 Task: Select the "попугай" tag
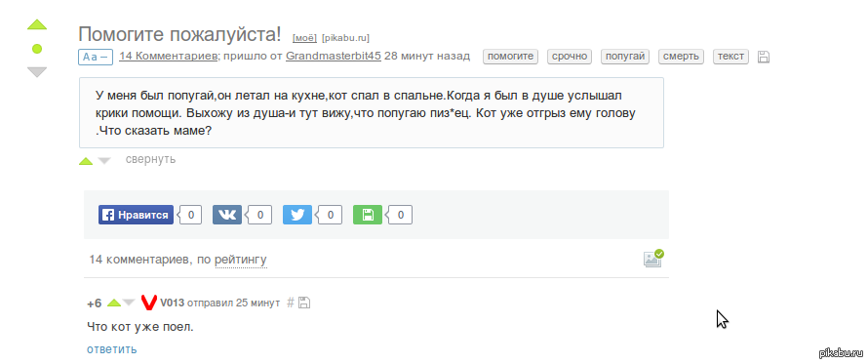[x=625, y=57]
